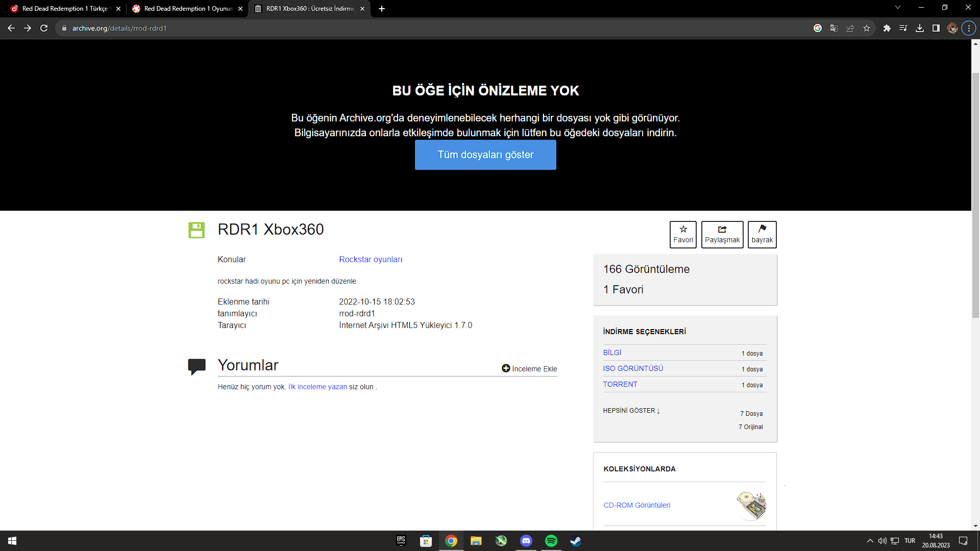Click Tüm dosyaları göster button
Image resolution: width=980 pixels, height=551 pixels.
point(485,155)
